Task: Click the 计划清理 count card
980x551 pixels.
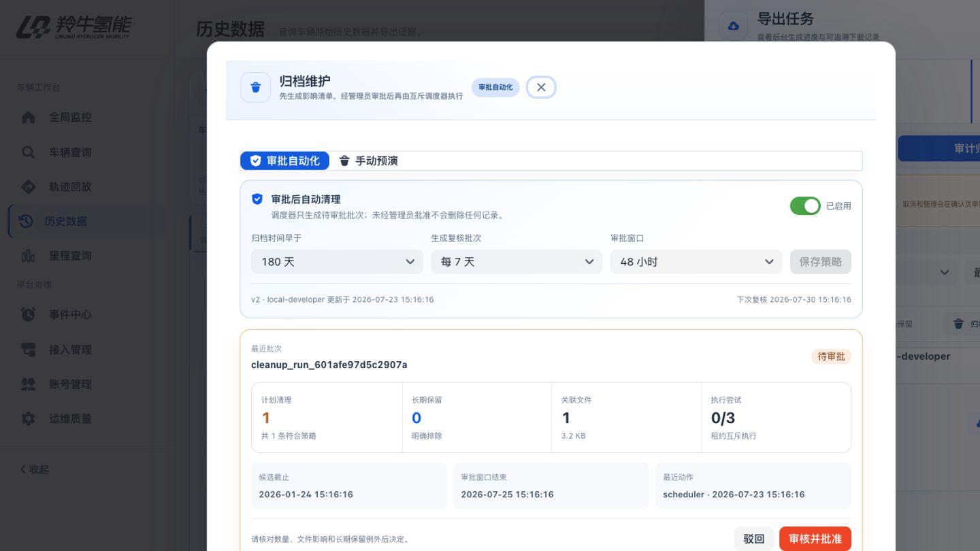Action: pyautogui.click(x=327, y=418)
